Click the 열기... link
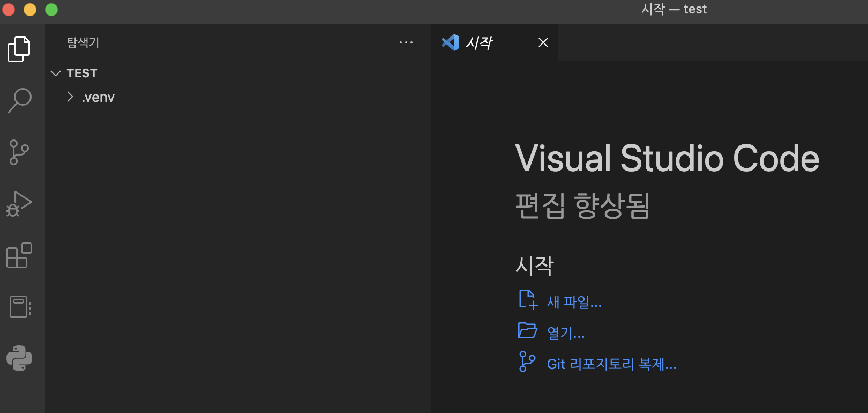Viewport: 868px width, 413px height. click(566, 333)
